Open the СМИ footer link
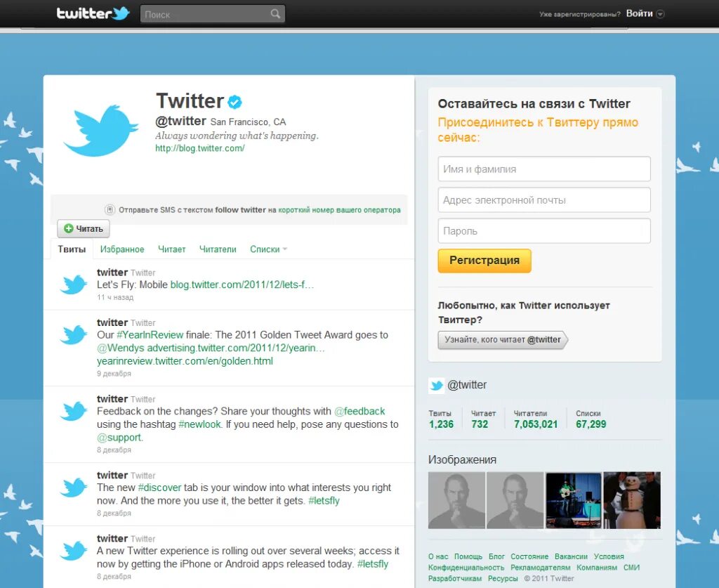This screenshot has width=719, height=588. pyautogui.click(x=631, y=568)
